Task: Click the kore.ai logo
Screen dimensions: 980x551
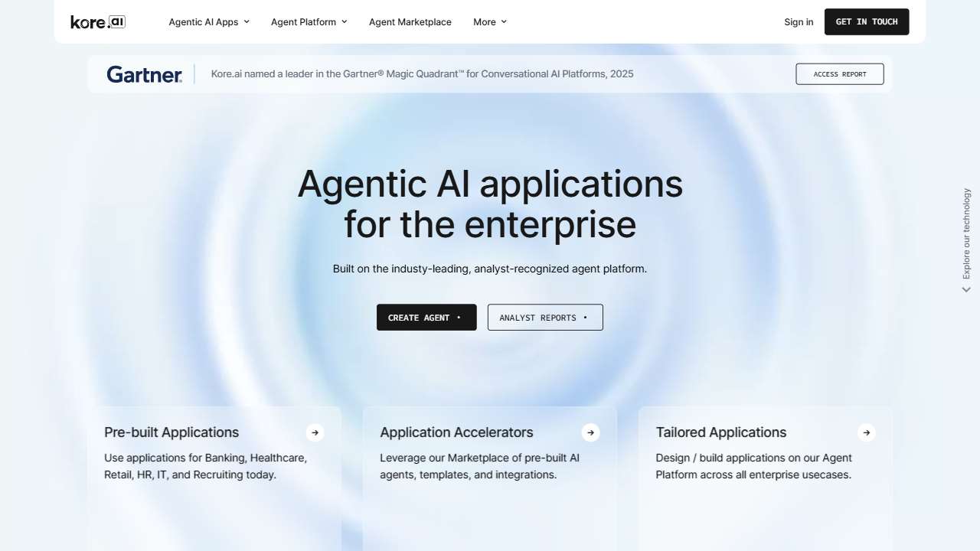Action: (97, 21)
